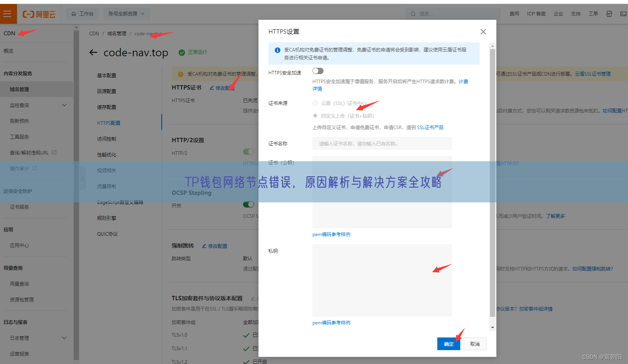Open ICP 备案 menu
Screen dimensions: 628x364
coord(536,14)
